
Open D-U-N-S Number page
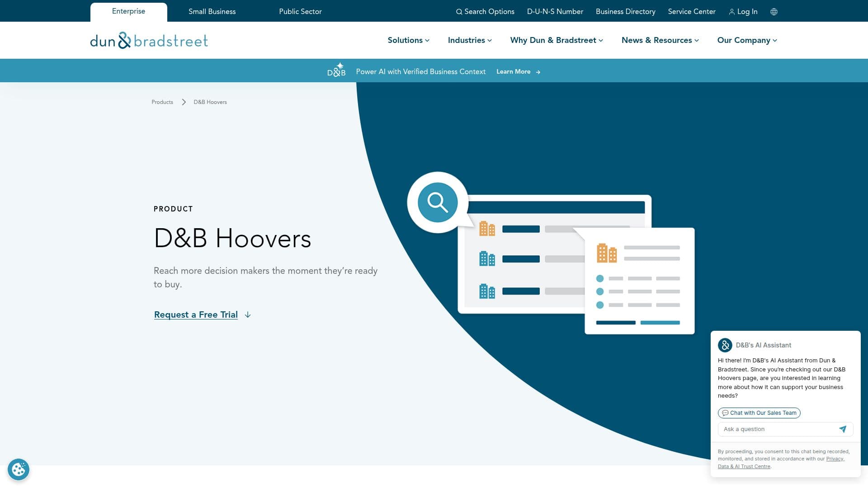[x=555, y=12]
